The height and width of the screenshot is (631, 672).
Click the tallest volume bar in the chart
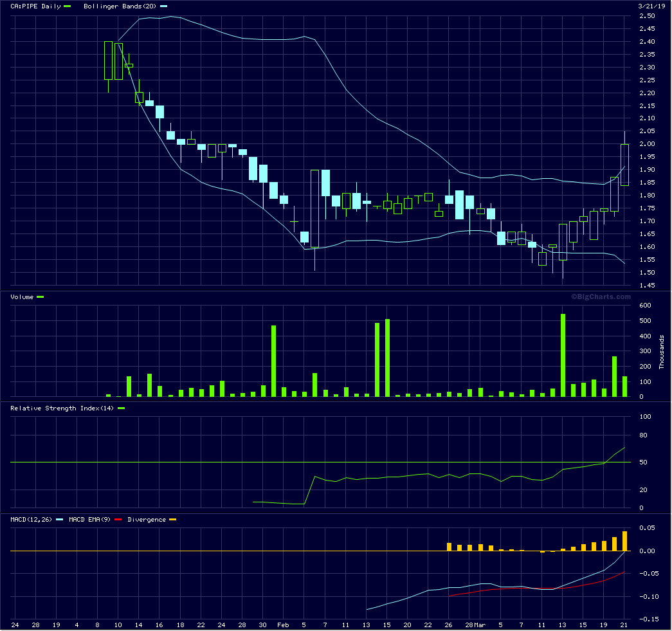click(563, 355)
